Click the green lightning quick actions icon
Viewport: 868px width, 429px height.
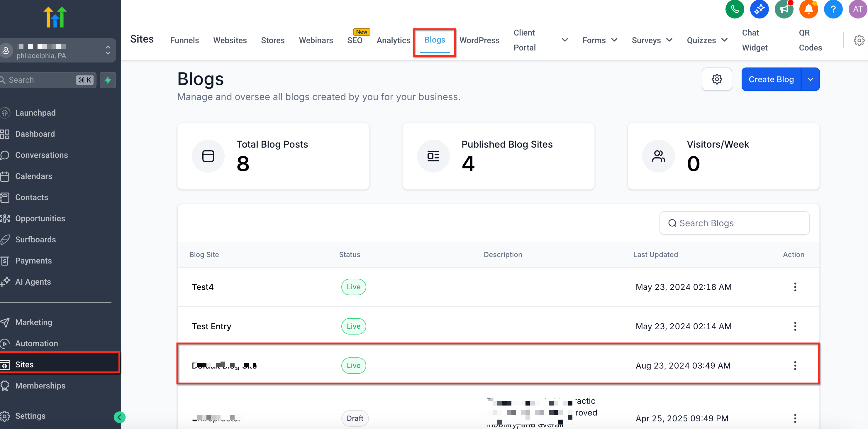108,80
